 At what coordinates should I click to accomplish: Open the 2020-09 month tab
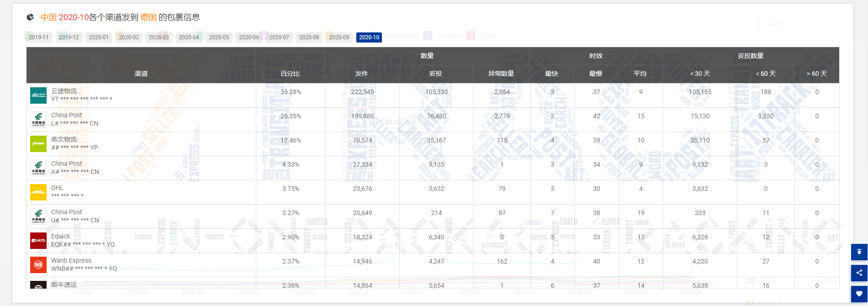click(339, 37)
